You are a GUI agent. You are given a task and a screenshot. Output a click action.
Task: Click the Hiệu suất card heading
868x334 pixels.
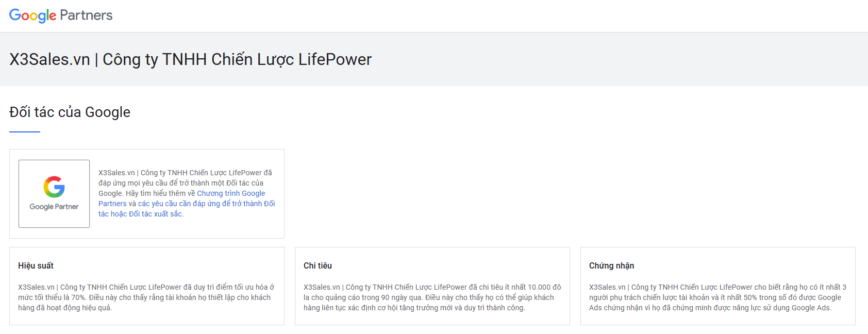point(36,265)
